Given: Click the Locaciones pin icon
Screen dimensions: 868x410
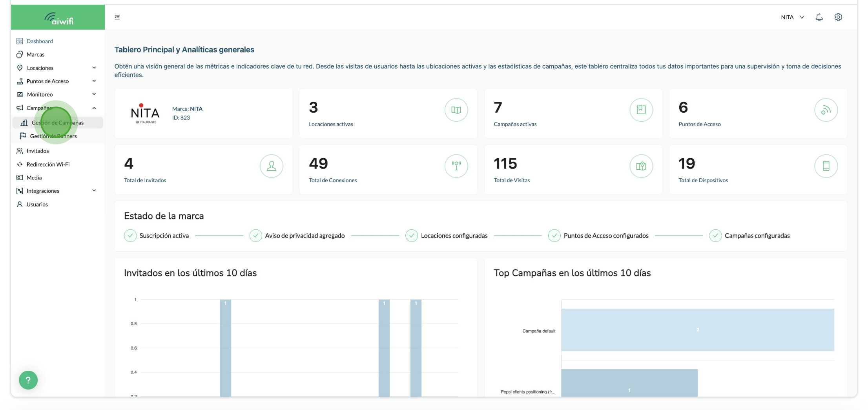Looking at the screenshot, I should (x=20, y=68).
